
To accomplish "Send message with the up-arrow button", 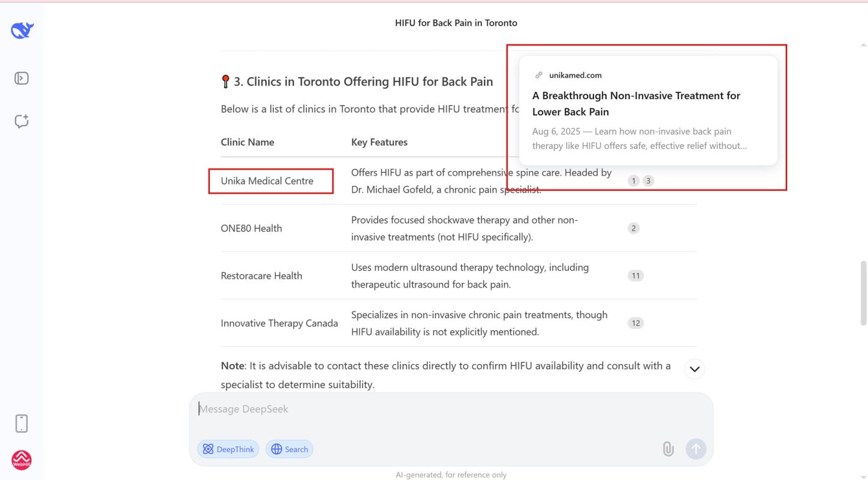I will pyautogui.click(x=695, y=448).
